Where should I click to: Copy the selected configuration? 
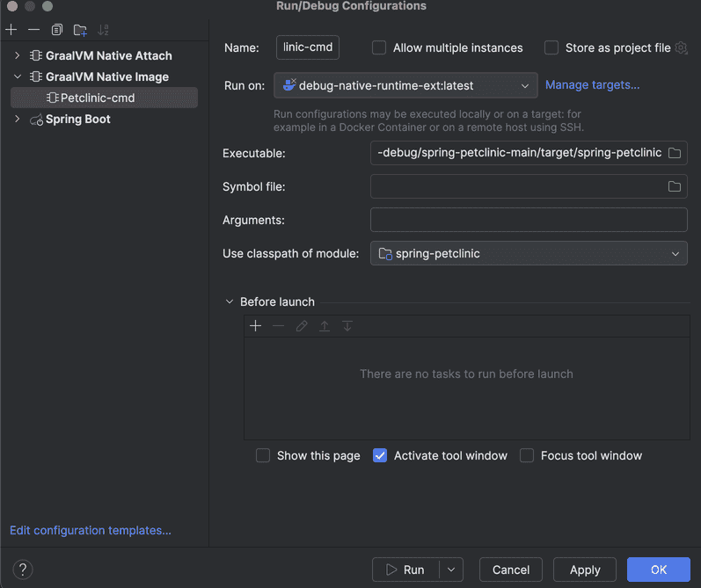57,30
